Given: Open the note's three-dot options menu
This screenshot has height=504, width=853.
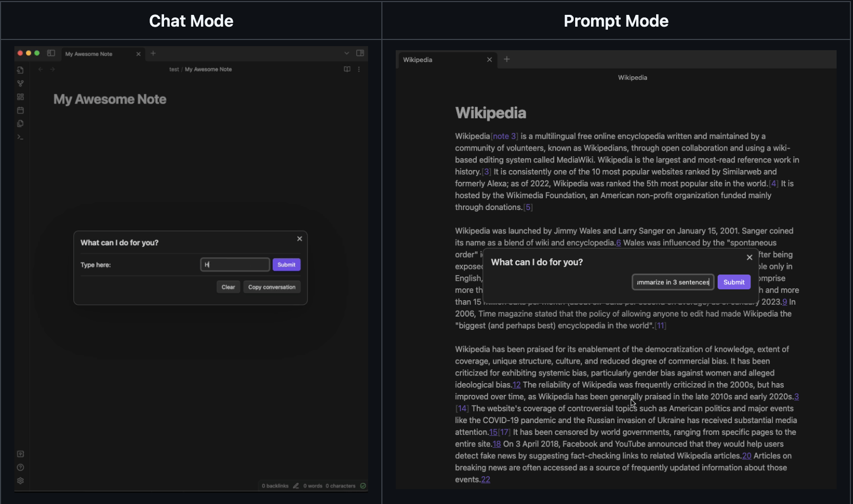Looking at the screenshot, I should 359,69.
